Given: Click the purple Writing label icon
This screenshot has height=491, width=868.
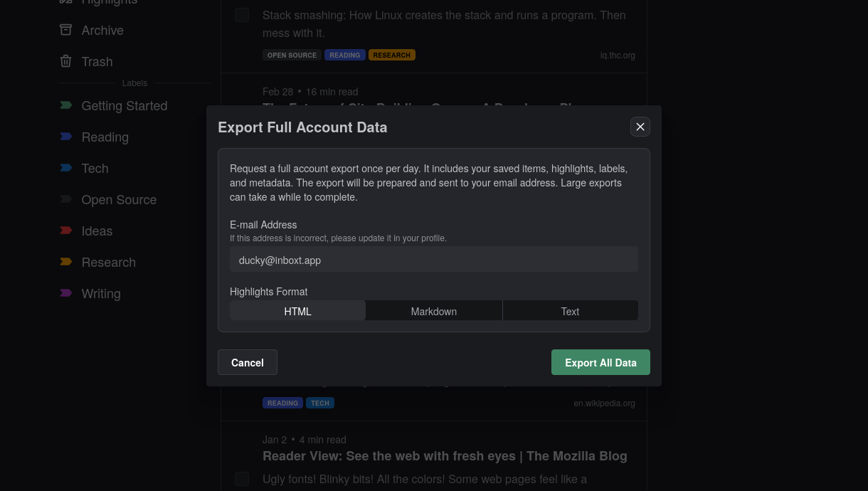Looking at the screenshot, I should point(66,292).
